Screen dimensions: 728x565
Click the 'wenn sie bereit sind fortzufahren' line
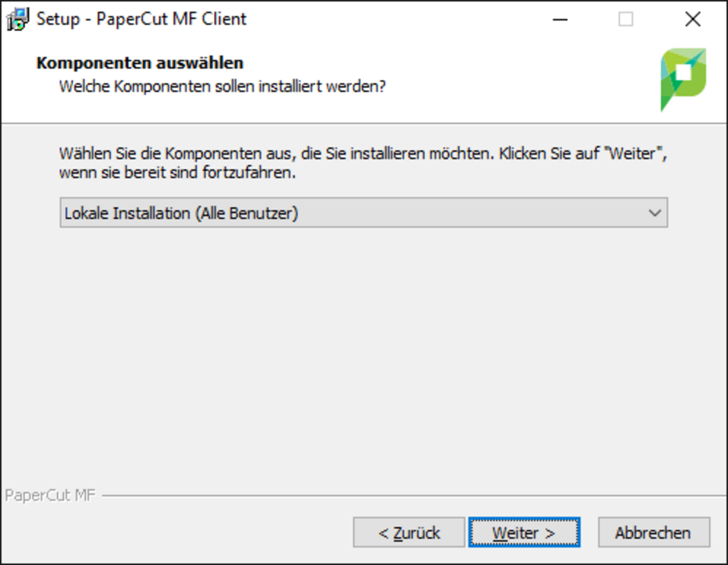click(177, 173)
